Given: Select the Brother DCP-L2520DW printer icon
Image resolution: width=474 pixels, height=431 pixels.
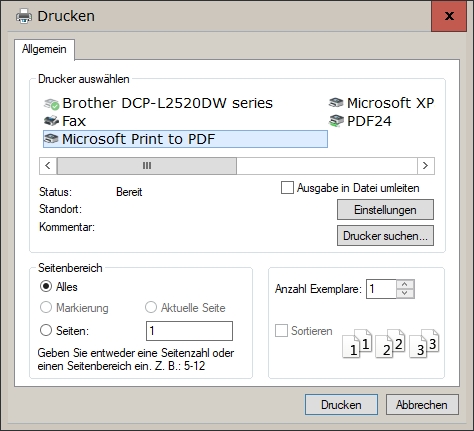Looking at the screenshot, I should click(x=52, y=104).
